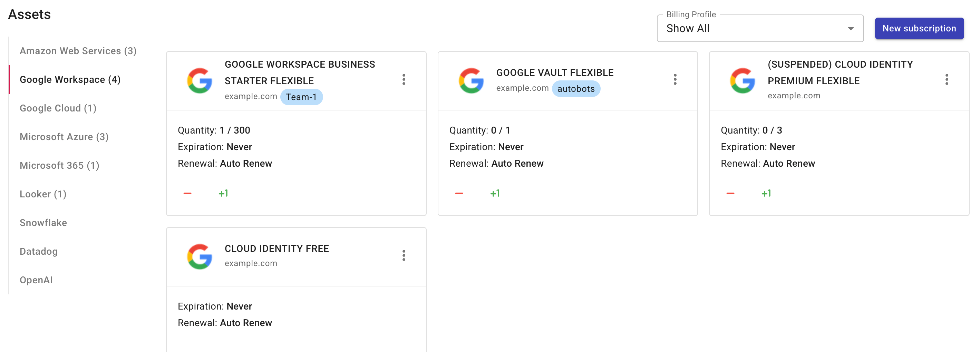Add one license to Workspace Business Starter
This screenshot has height=352, width=980.
pyautogui.click(x=223, y=194)
